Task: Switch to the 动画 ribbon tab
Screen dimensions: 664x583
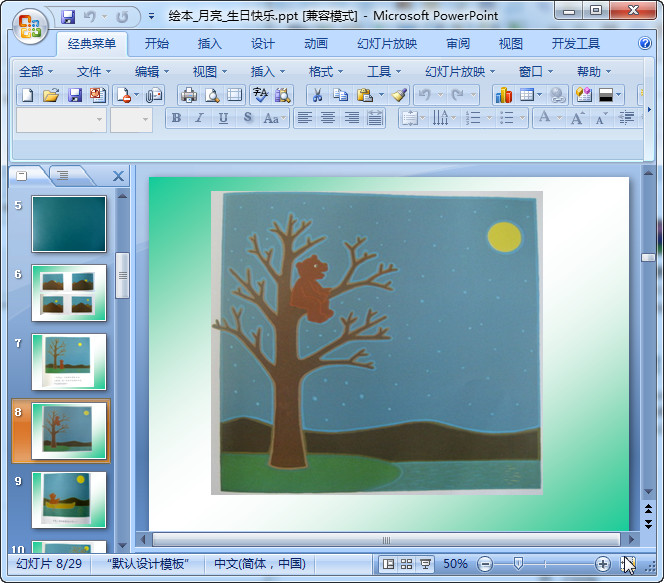Action: 316,44
